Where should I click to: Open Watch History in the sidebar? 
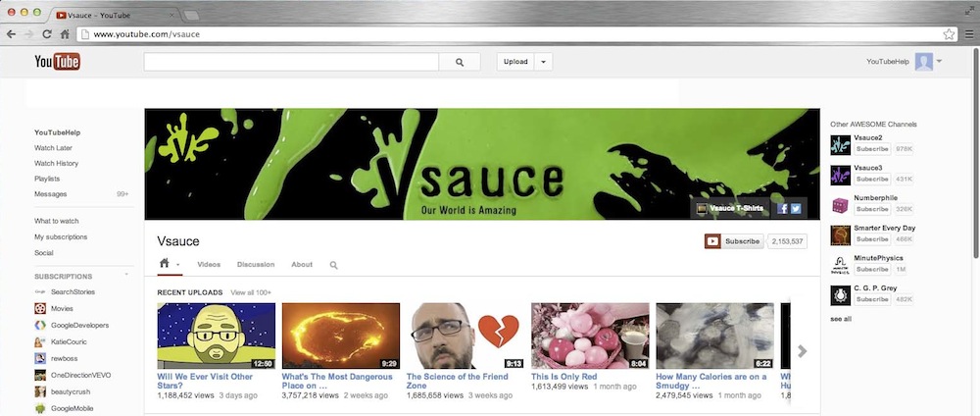pyautogui.click(x=56, y=163)
